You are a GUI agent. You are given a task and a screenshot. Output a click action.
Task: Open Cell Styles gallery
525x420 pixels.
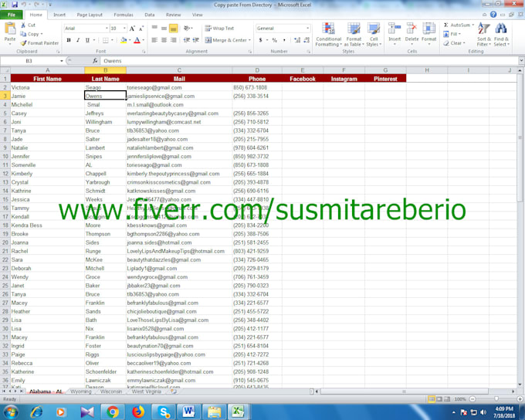[x=374, y=35]
